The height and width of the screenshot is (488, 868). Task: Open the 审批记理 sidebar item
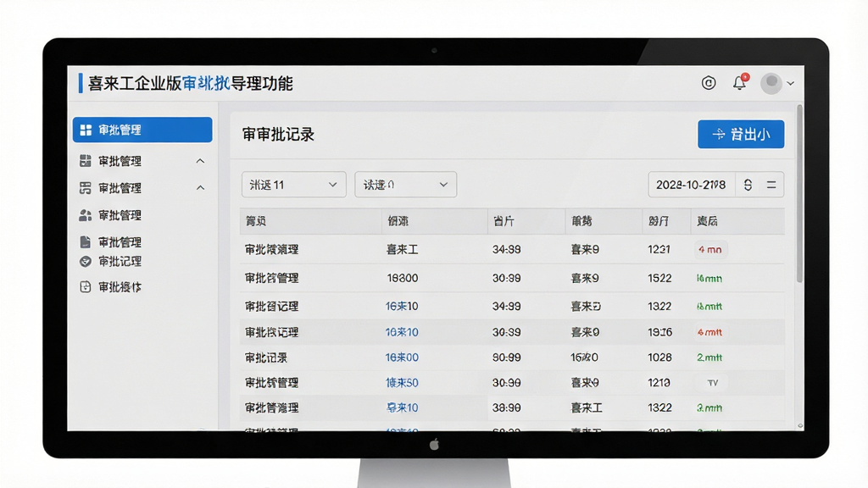pos(120,261)
